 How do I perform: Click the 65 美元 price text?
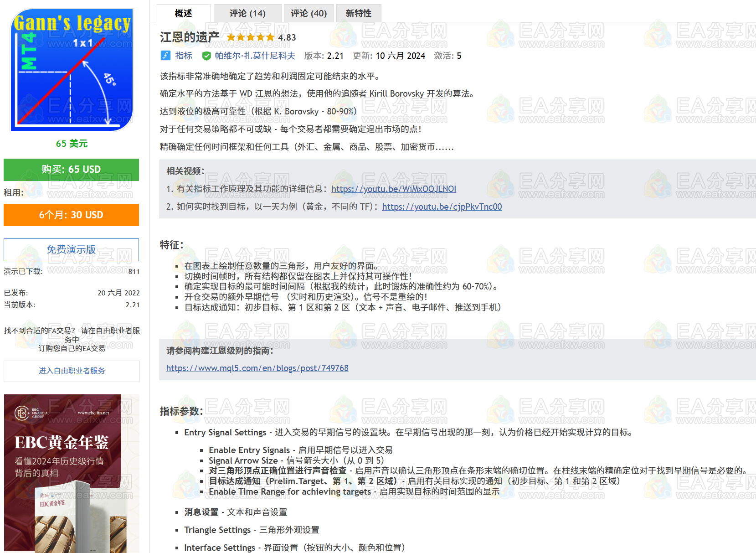(x=72, y=144)
